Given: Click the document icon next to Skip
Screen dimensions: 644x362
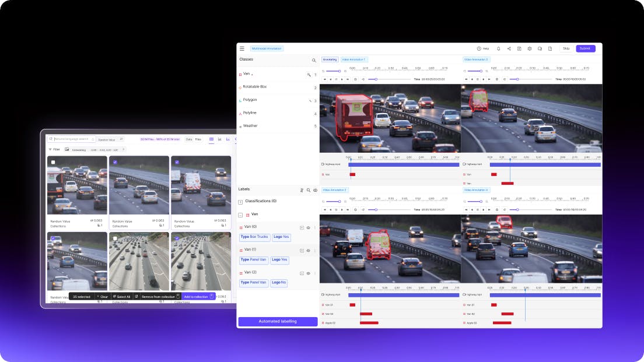Looking at the screenshot, I should (x=550, y=48).
